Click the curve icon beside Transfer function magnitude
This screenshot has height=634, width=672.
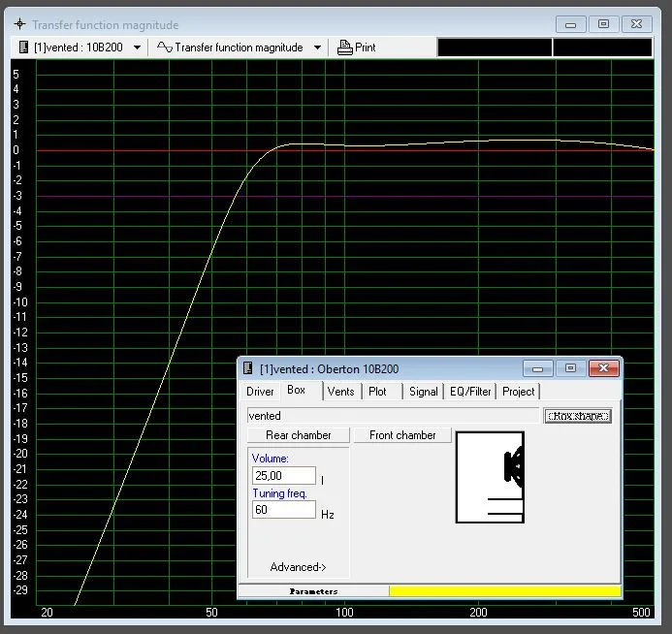(x=164, y=48)
